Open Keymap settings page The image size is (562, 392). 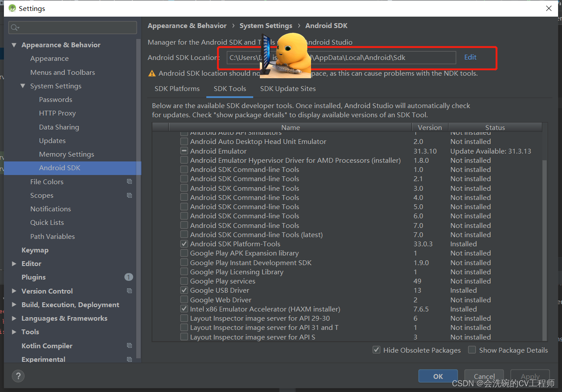[35, 250]
